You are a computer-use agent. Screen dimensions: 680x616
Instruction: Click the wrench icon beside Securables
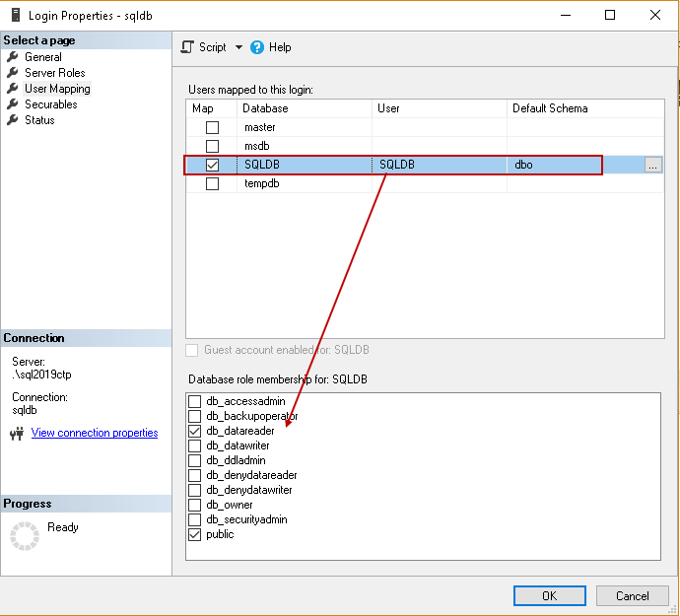[x=13, y=104]
